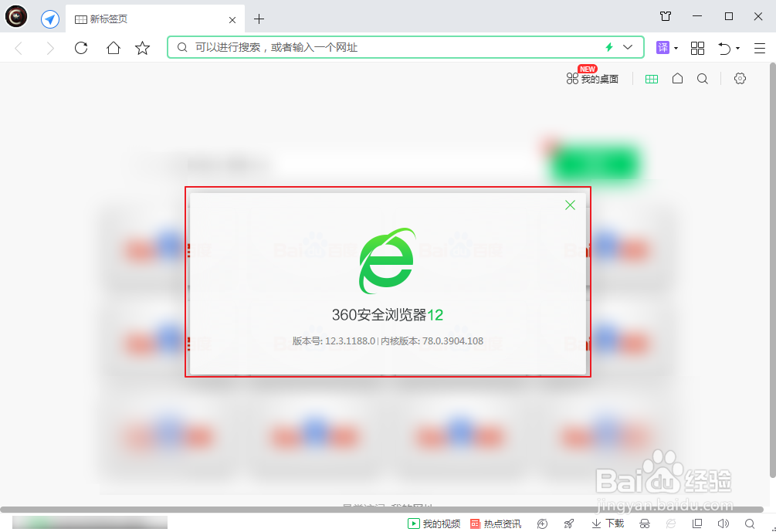This screenshot has height=532, width=776.
Task: Click the rocket accelerator icon
Action: pos(569,524)
